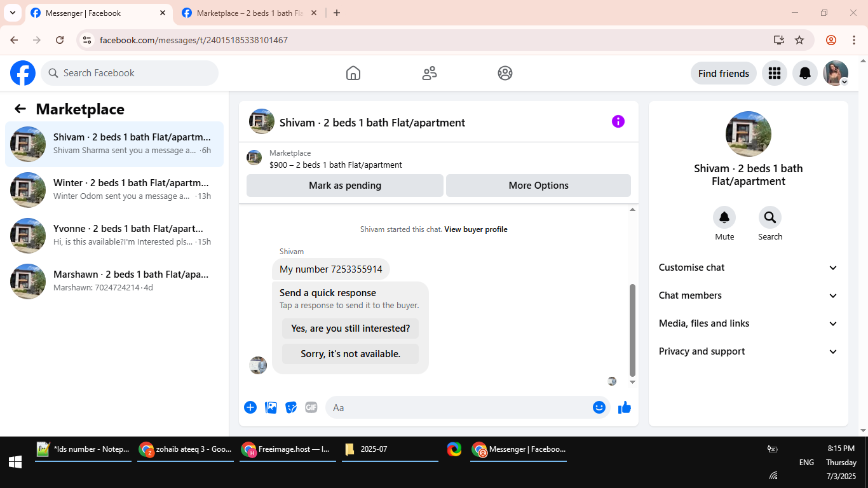Click the ENG language indicator

pyautogui.click(x=806, y=462)
